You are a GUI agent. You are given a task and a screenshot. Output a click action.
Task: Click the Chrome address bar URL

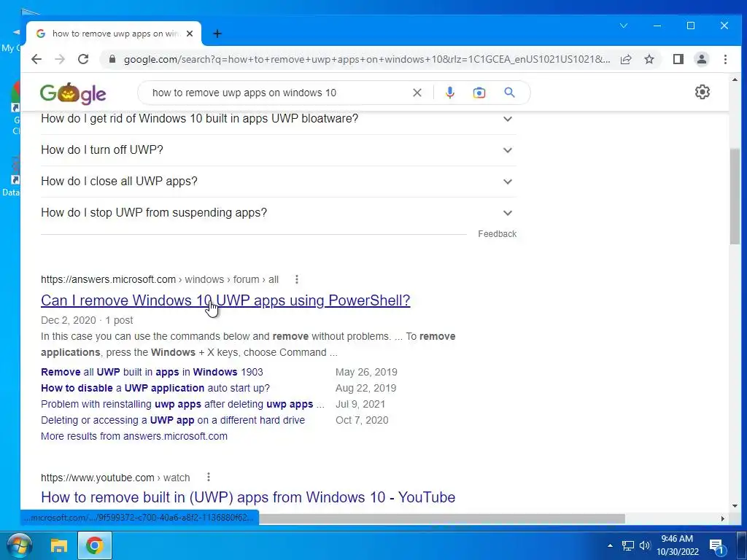point(367,59)
